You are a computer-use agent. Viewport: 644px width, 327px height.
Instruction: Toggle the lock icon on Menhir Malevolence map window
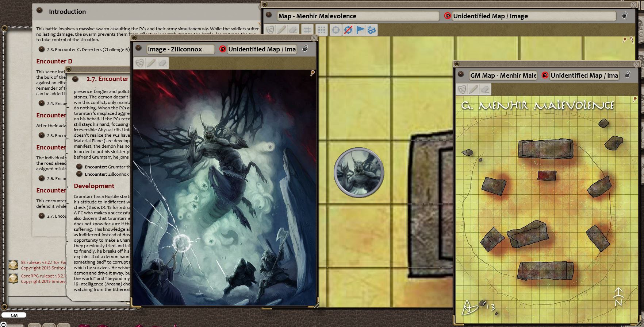pyautogui.click(x=625, y=15)
